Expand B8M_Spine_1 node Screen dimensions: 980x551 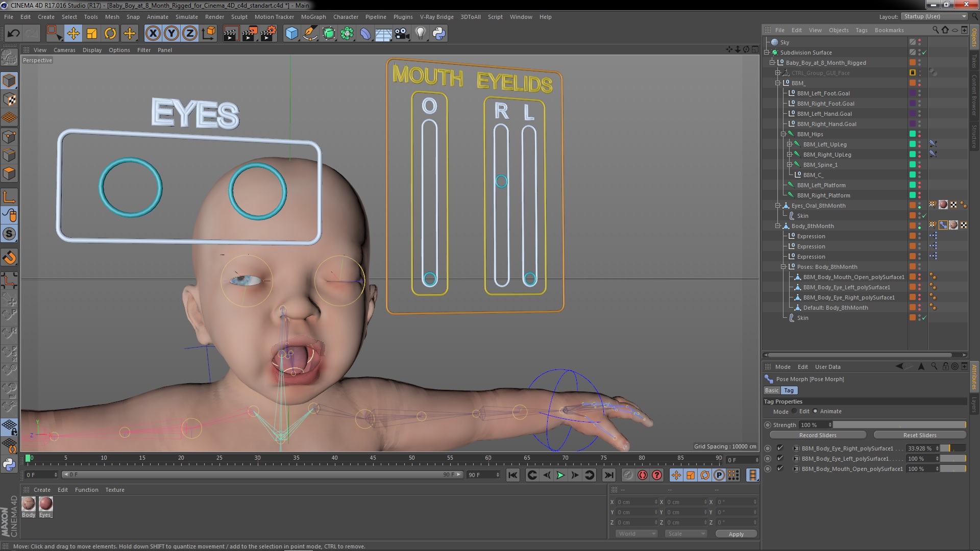[x=789, y=165]
